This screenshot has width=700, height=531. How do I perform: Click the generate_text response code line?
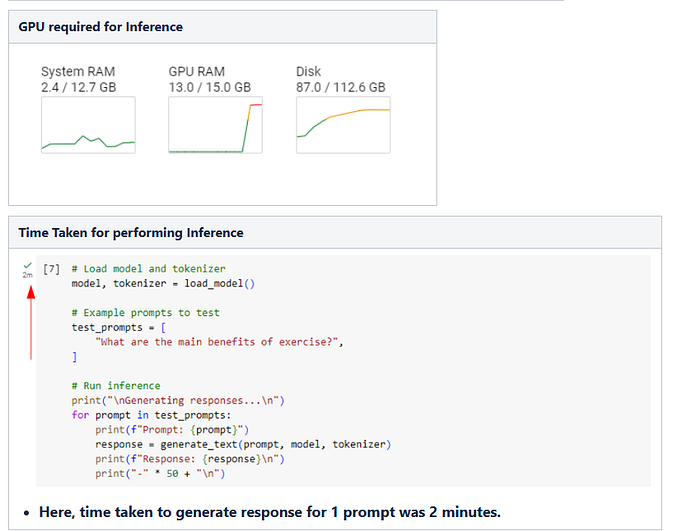243,444
